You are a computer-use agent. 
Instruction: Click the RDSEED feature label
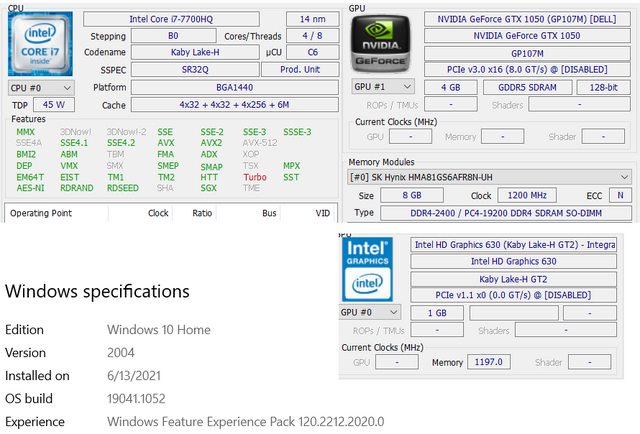[x=123, y=188]
